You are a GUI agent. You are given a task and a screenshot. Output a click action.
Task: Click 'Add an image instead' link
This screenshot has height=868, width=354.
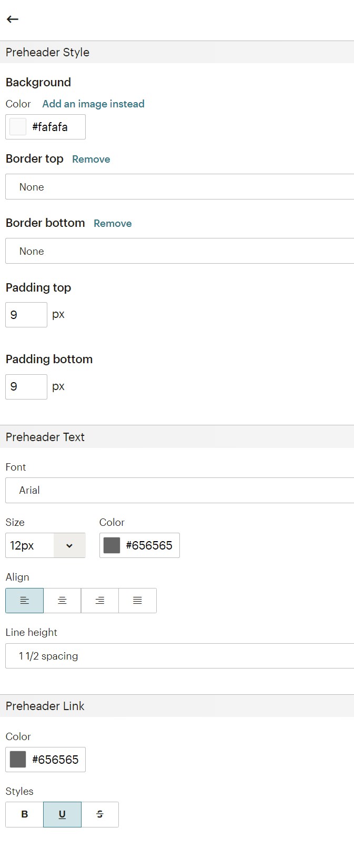pyautogui.click(x=93, y=104)
